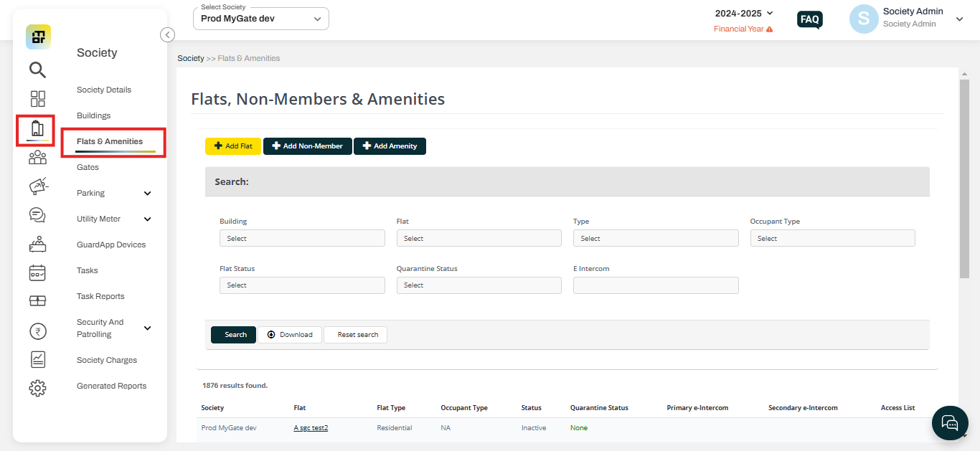This screenshot has width=980, height=451.
Task: Click the Add Non-Member button
Action: (x=308, y=146)
